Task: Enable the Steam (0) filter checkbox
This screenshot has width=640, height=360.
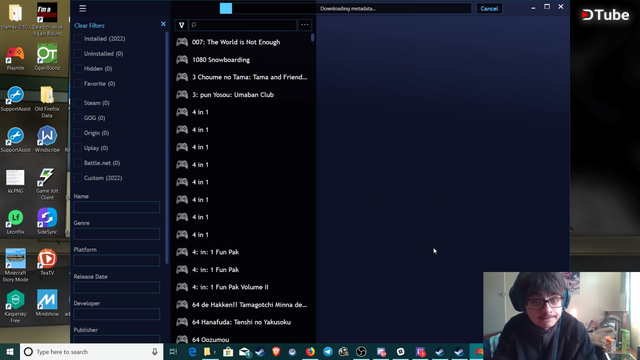Action: coord(78,103)
